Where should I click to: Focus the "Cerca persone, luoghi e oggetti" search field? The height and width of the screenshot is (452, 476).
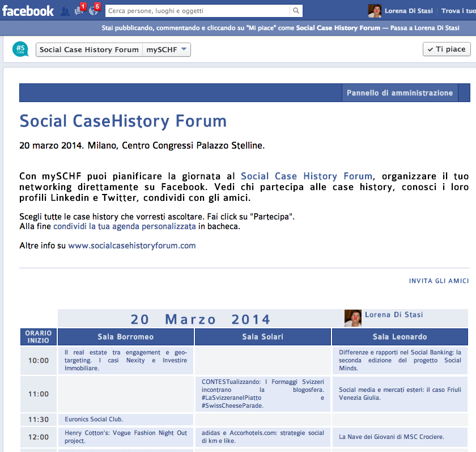point(197,11)
